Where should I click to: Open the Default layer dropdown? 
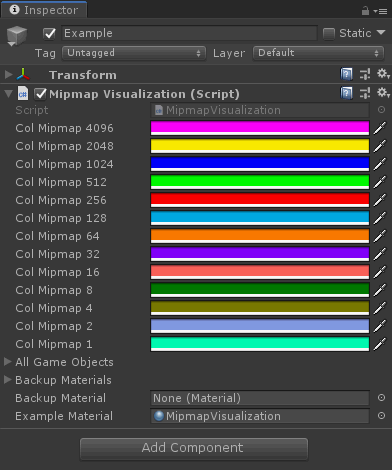318,53
